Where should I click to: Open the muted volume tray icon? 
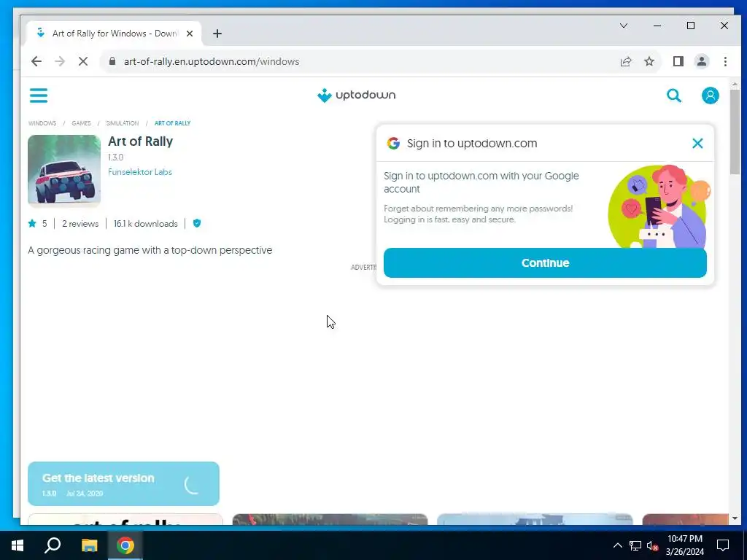(x=651, y=545)
